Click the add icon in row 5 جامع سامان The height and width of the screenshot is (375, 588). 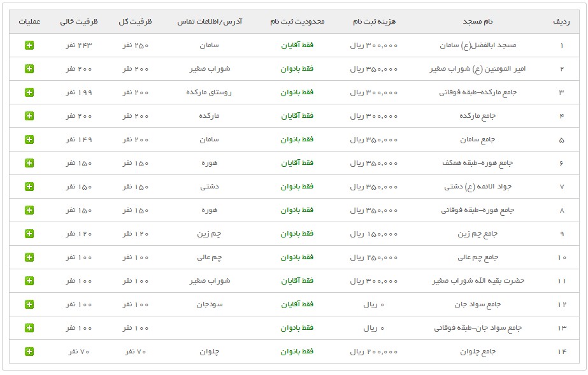tap(29, 139)
